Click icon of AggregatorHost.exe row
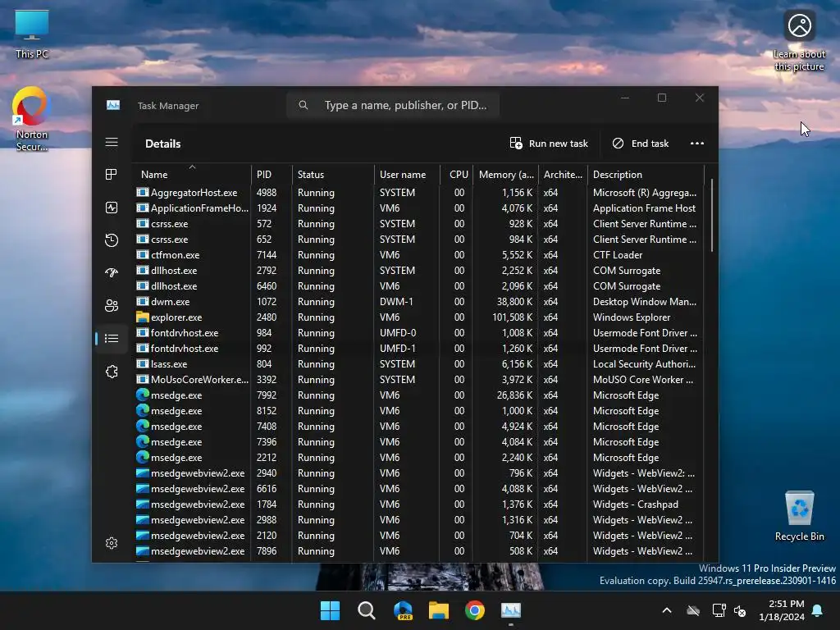This screenshot has height=630, width=840. [x=143, y=192]
